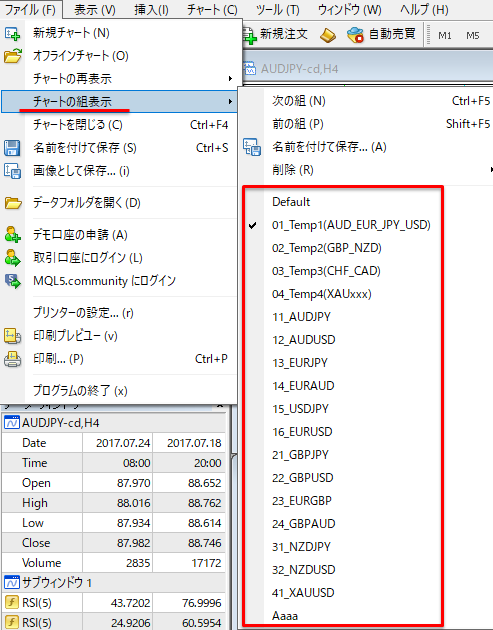The image size is (493, 630).
Task: Select オフラインチャート (O)
Action: (119, 56)
